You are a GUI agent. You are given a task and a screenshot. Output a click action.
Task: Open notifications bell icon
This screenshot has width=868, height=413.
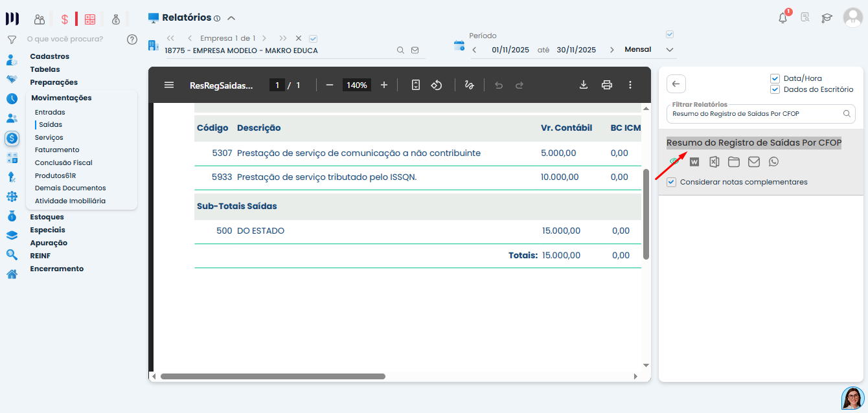click(x=782, y=17)
